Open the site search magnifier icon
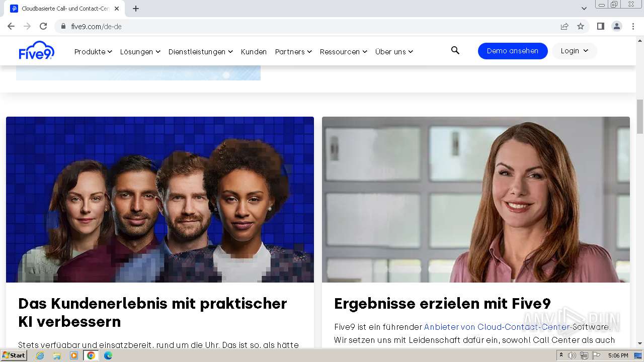The width and height of the screenshot is (644, 362). [x=455, y=50]
